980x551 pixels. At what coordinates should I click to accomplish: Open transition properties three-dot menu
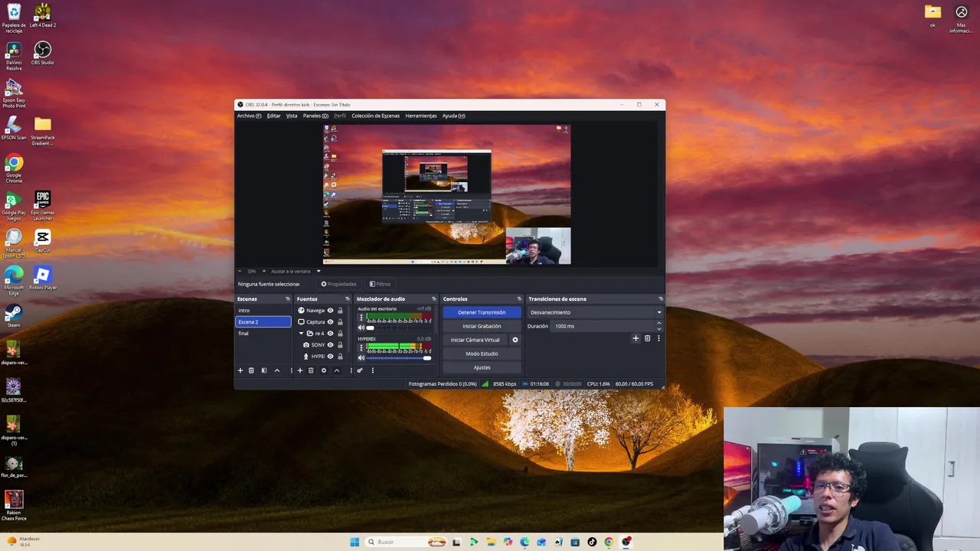pyautogui.click(x=658, y=338)
